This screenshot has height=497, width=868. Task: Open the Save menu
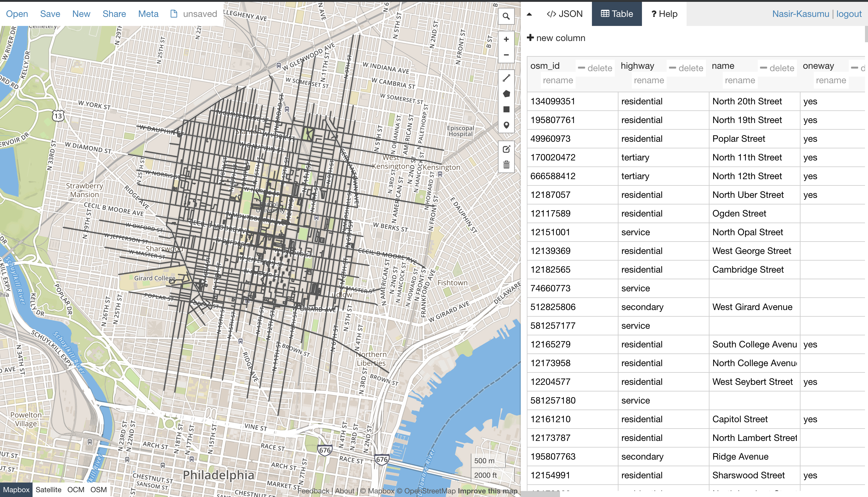tap(50, 14)
